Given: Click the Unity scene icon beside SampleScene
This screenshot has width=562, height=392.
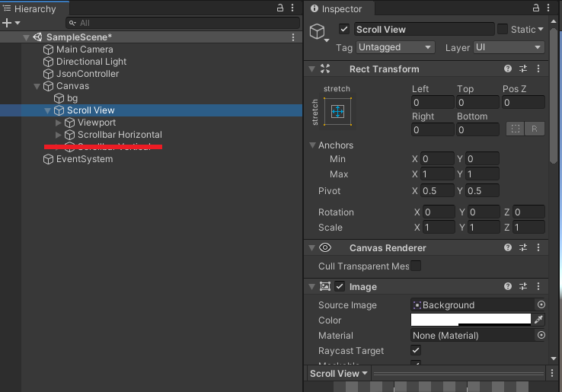Looking at the screenshot, I should point(37,37).
